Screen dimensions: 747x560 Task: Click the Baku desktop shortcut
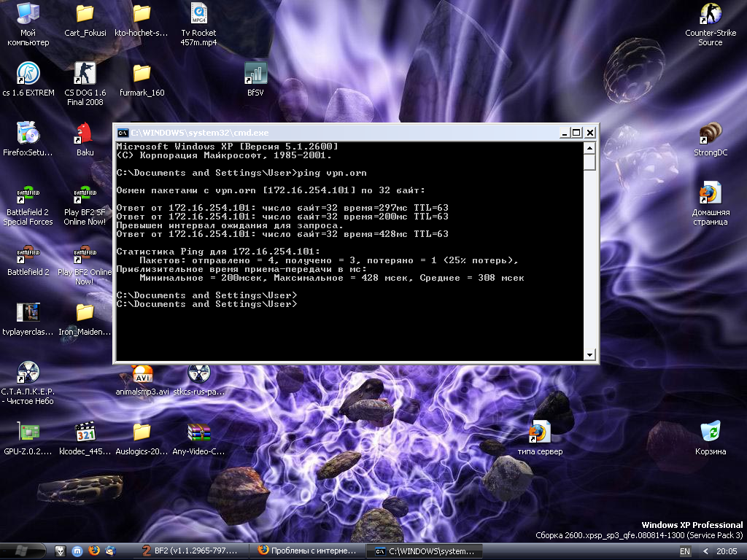point(85,134)
